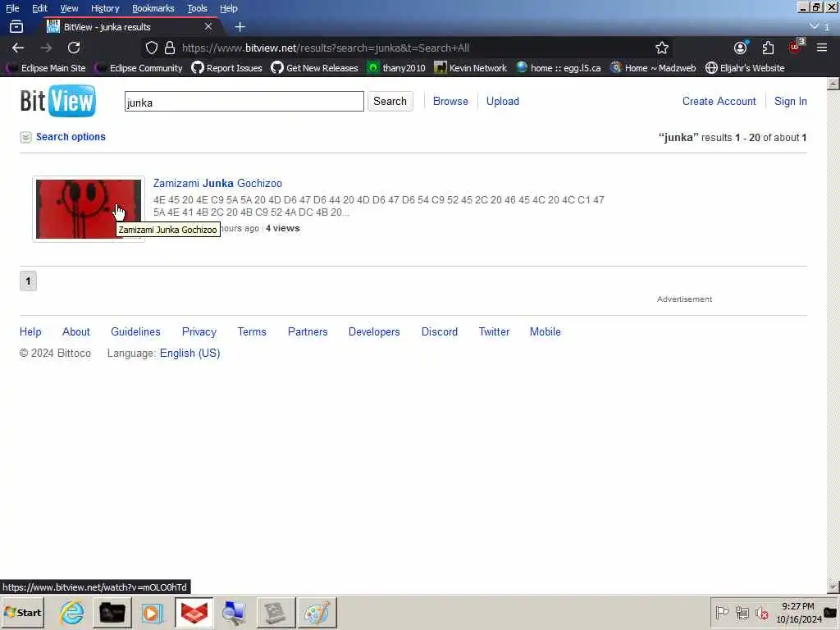
Task: Open the Report Issues bookmark
Action: tap(227, 68)
